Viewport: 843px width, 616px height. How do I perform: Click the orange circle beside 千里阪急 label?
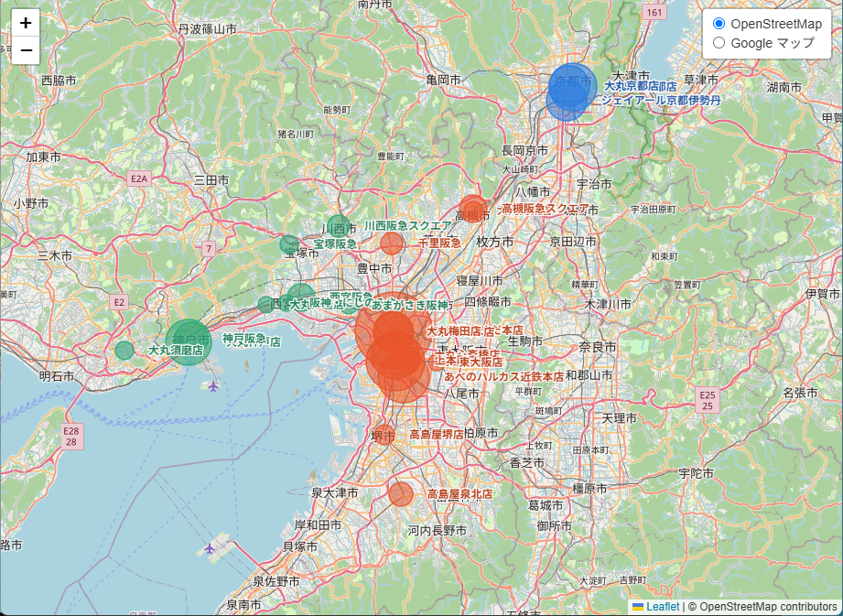click(392, 243)
